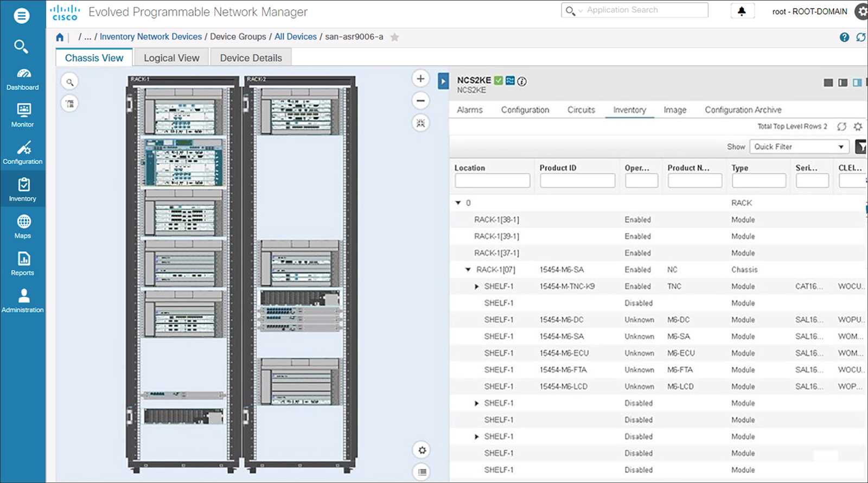Expand the SHELF-1 TNC row

(x=477, y=287)
